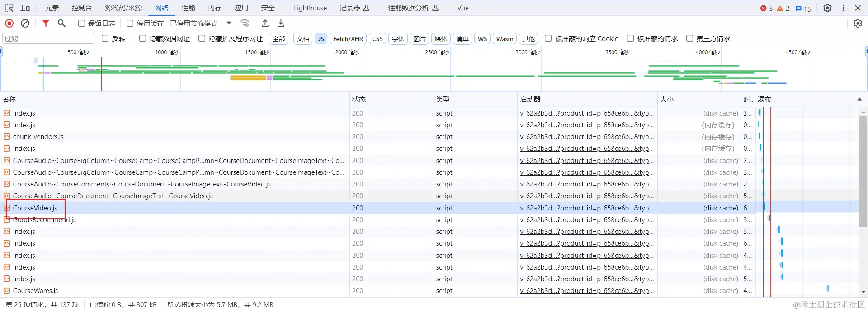This screenshot has height=312, width=868.
Task: Open the Vue tab
Action: 463,8
